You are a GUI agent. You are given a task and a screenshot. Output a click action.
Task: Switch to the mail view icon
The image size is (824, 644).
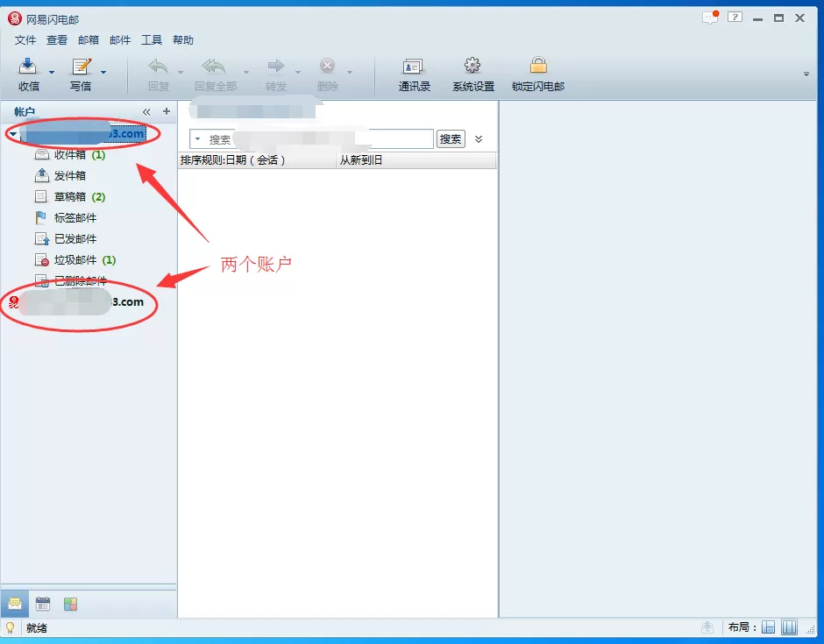click(x=15, y=604)
